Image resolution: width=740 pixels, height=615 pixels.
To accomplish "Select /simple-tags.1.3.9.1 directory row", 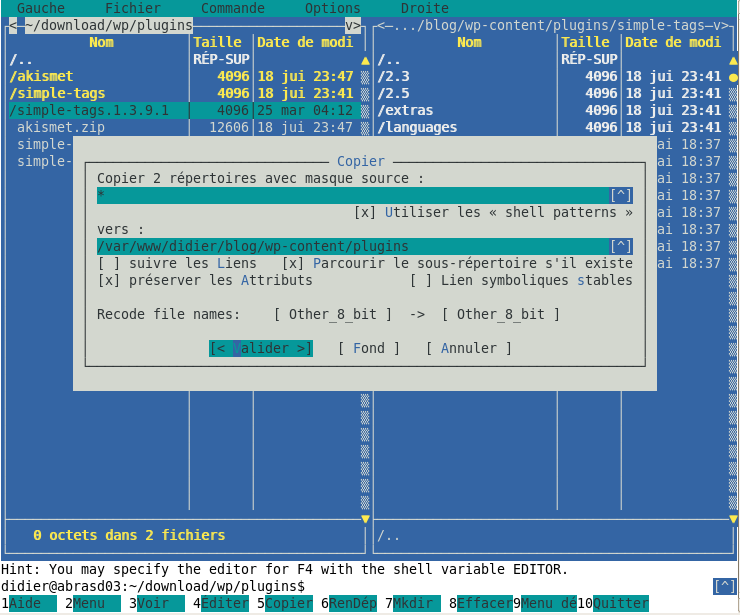I will pyautogui.click(x=185, y=110).
